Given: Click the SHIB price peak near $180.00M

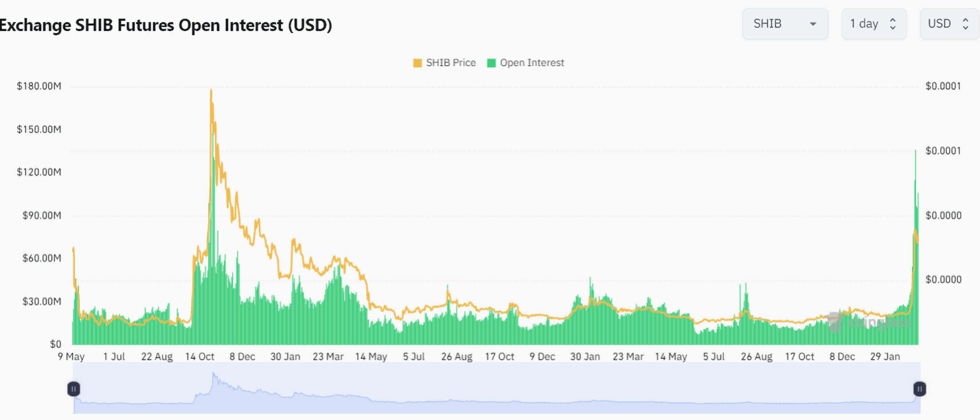Looking at the screenshot, I should [x=211, y=91].
